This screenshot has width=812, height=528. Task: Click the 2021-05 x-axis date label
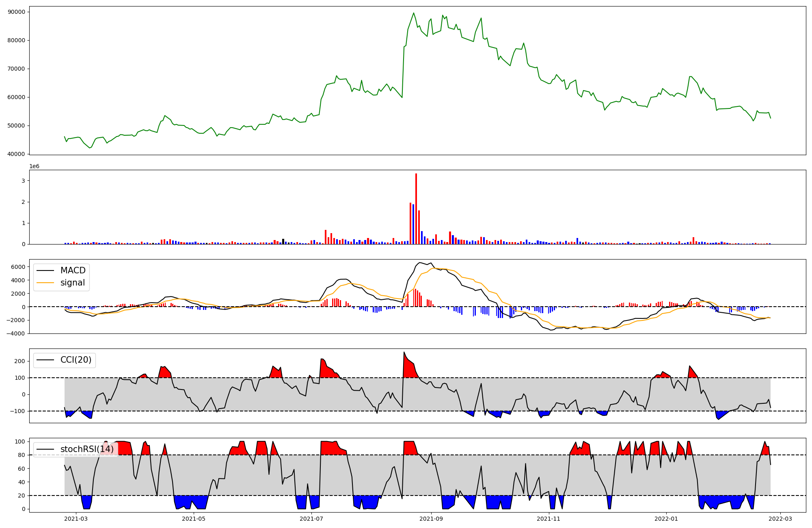194,518
